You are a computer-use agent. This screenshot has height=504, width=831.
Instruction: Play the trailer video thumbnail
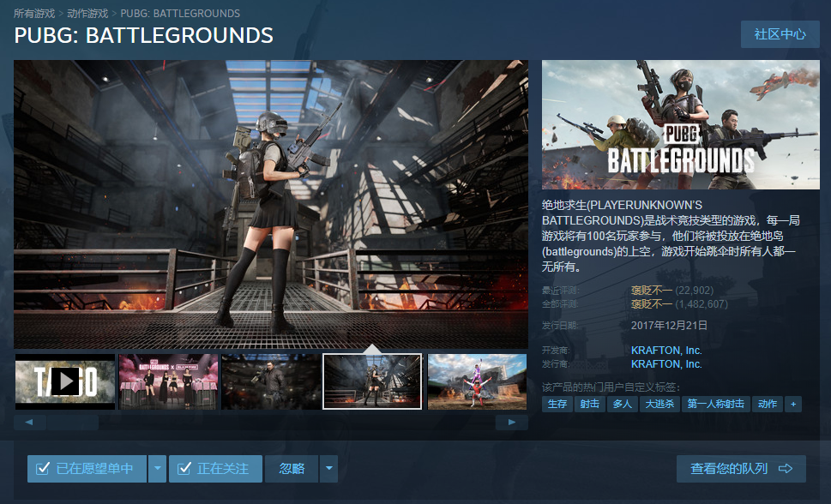point(65,381)
